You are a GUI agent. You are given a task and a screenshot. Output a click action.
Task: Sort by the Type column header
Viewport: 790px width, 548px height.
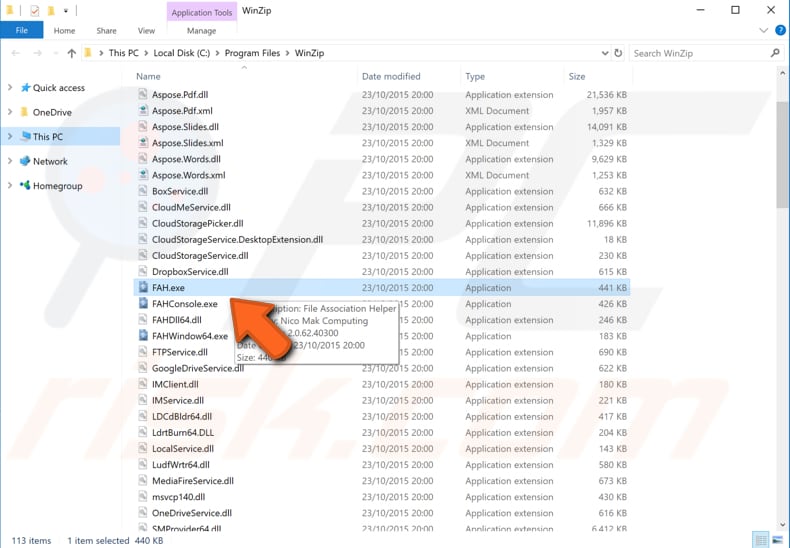tap(475, 77)
